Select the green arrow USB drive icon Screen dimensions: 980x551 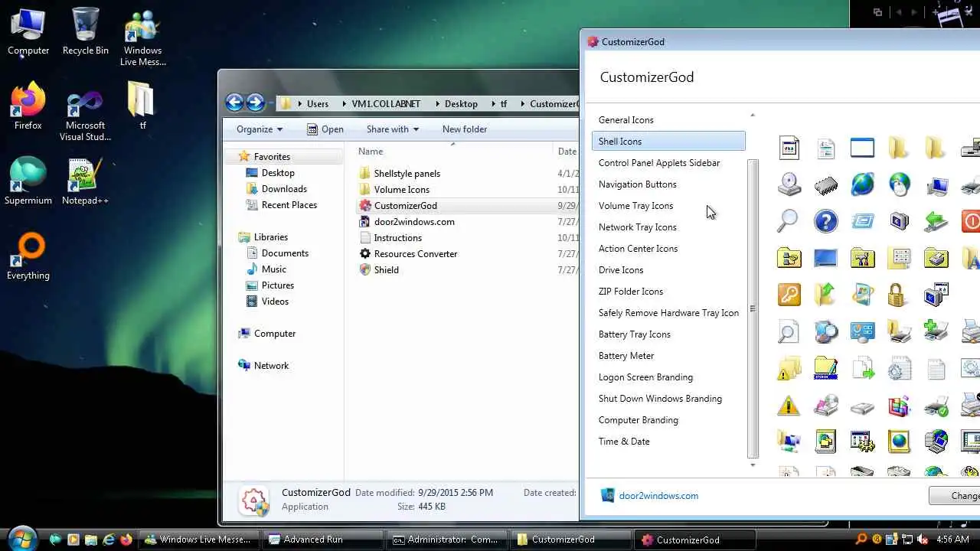coord(936,221)
